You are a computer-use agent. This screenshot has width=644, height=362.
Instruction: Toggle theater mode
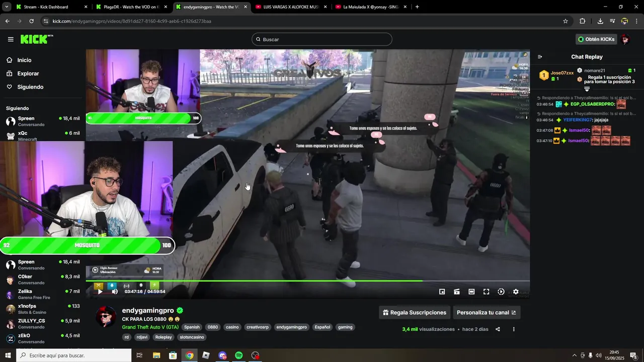tap(471, 292)
